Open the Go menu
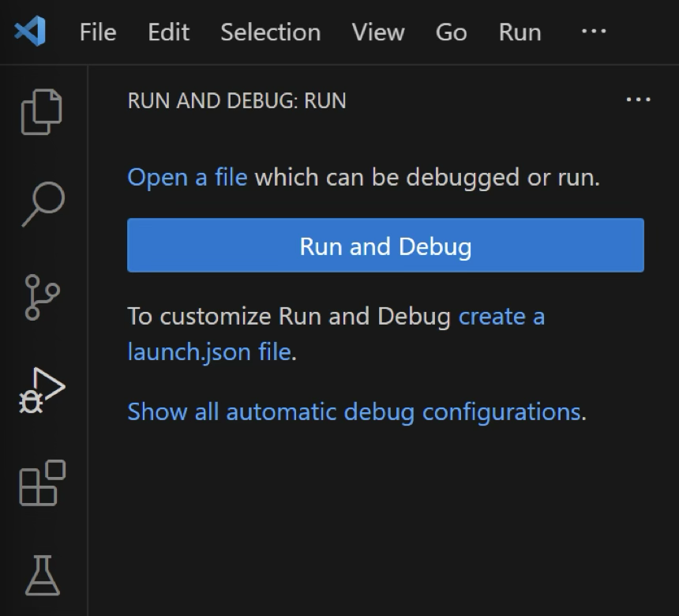679x616 pixels. (451, 32)
